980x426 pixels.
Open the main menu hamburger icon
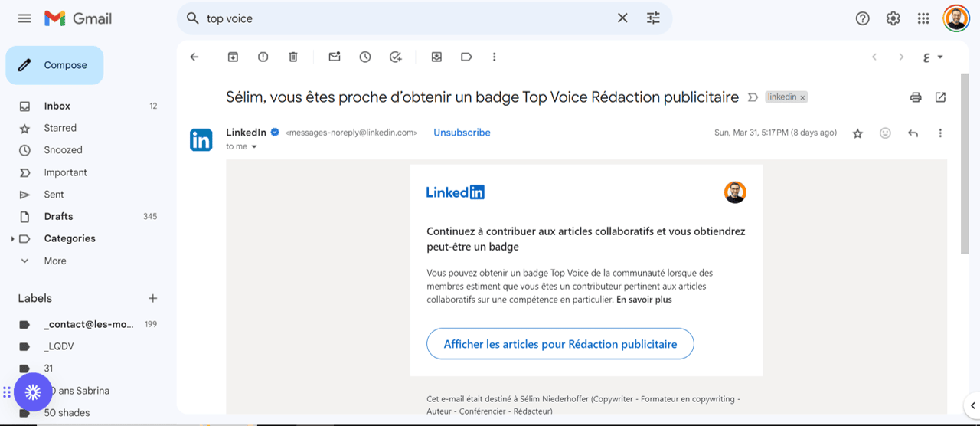coord(24,18)
